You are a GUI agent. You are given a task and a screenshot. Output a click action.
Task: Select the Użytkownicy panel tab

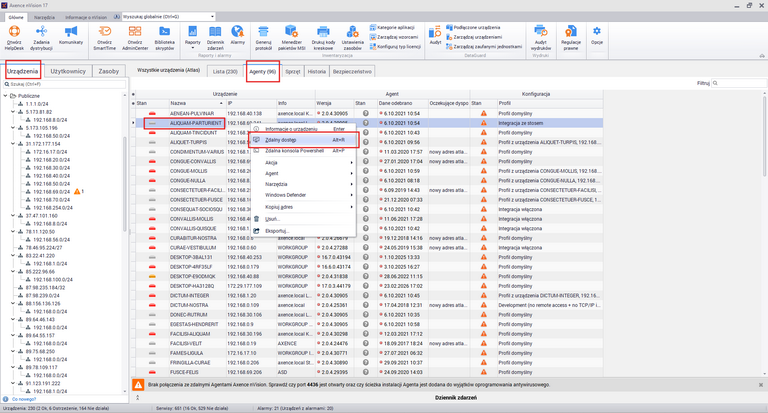pos(68,71)
